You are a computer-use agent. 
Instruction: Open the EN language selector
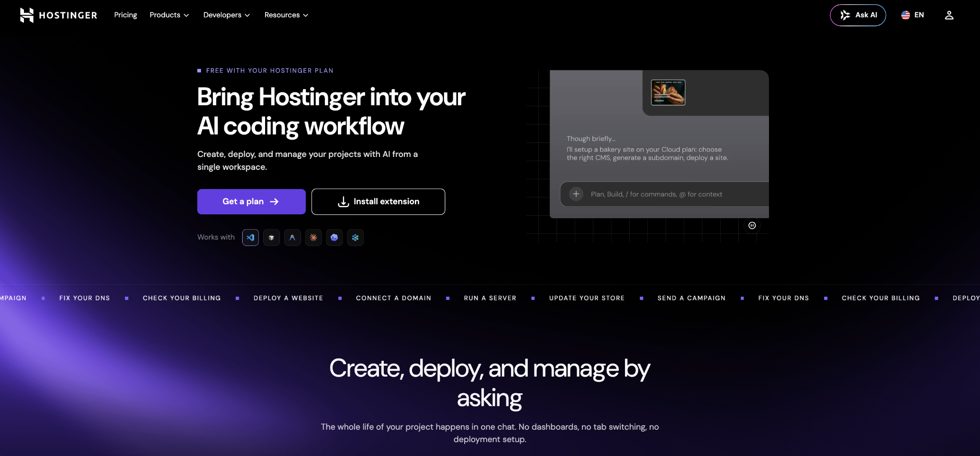pyautogui.click(x=913, y=15)
